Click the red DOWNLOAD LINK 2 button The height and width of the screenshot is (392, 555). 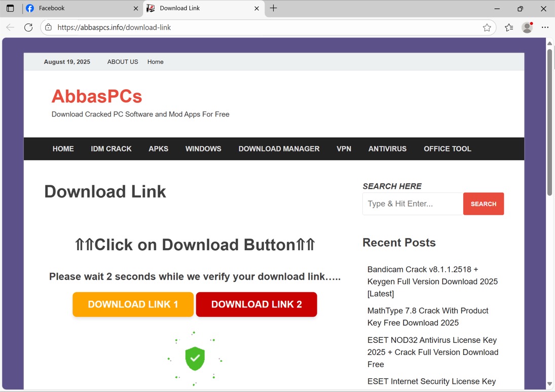[256, 304]
